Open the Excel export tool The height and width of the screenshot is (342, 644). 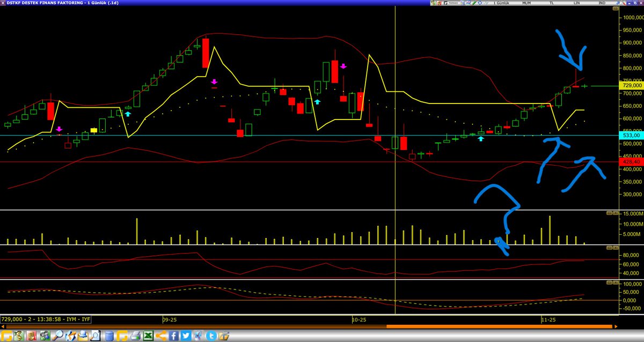click(x=149, y=337)
